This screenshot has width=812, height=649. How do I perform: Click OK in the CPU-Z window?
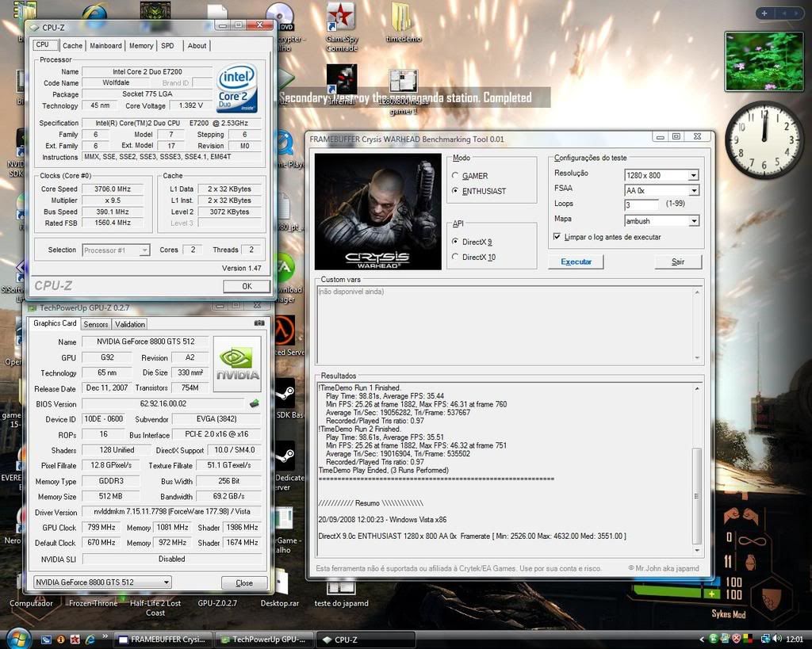click(x=246, y=286)
